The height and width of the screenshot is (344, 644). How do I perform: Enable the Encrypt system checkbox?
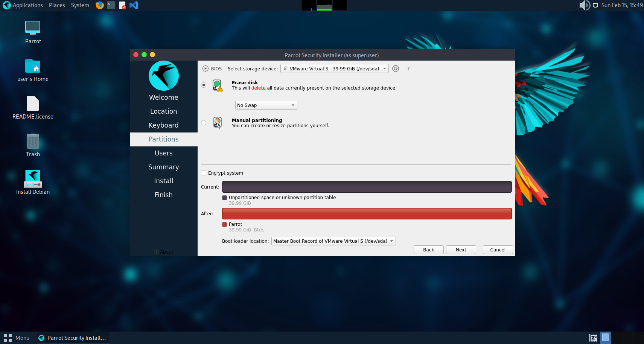pyautogui.click(x=204, y=173)
